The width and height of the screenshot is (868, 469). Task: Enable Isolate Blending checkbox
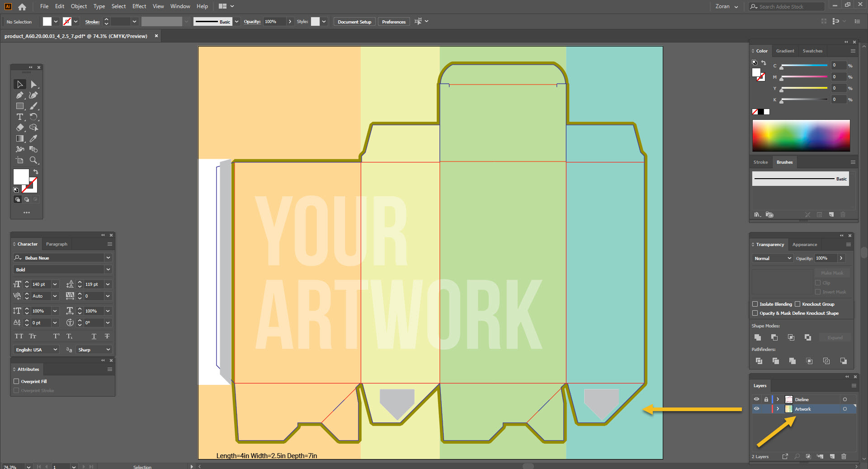click(x=755, y=304)
